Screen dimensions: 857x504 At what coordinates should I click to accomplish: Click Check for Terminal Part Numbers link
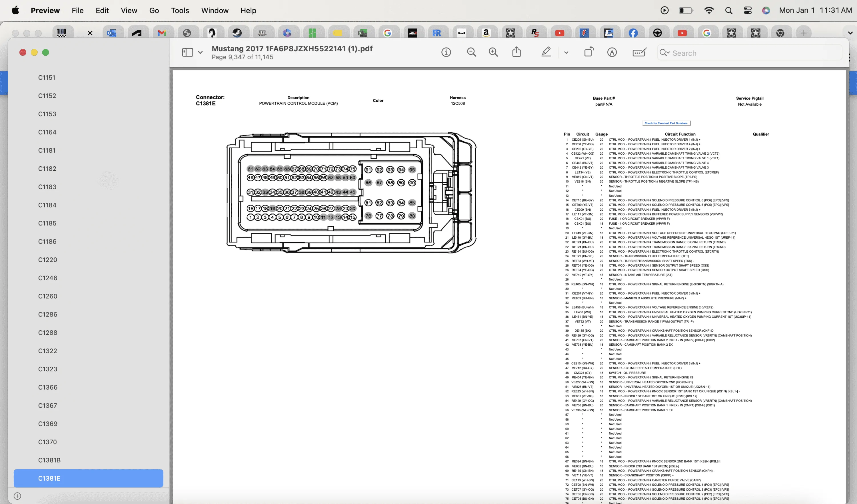pyautogui.click(x=666, y=123)
